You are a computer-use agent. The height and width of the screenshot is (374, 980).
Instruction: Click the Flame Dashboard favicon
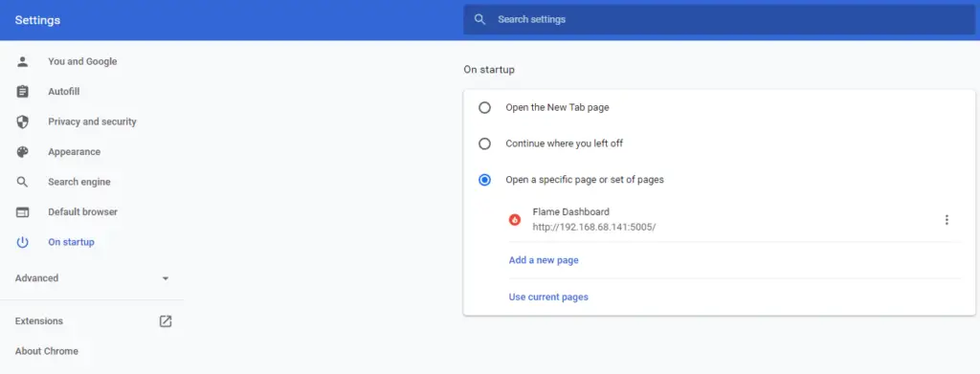[515, 220]
